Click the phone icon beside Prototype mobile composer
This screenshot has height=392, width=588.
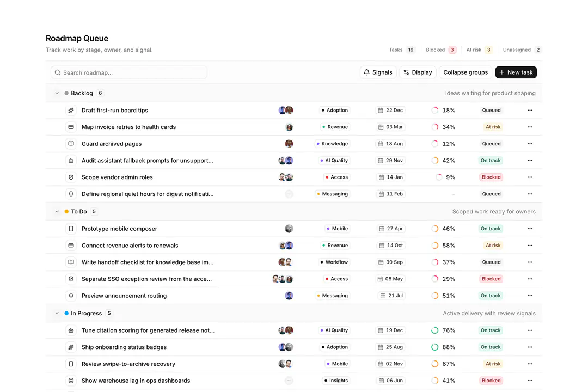tap(71, 229)
